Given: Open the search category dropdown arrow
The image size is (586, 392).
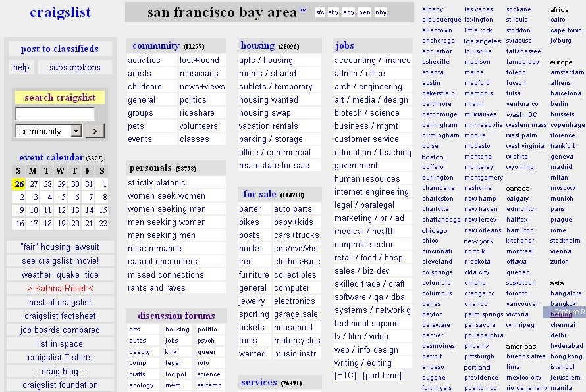Looking at the screenshot, I should [x=76, y=131].
